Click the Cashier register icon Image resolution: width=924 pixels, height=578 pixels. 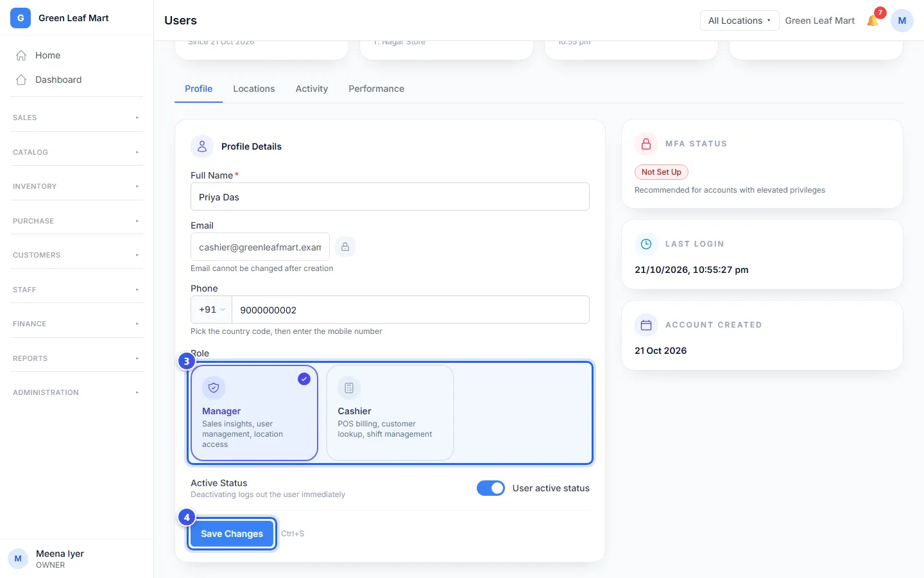tap(349, 388)
